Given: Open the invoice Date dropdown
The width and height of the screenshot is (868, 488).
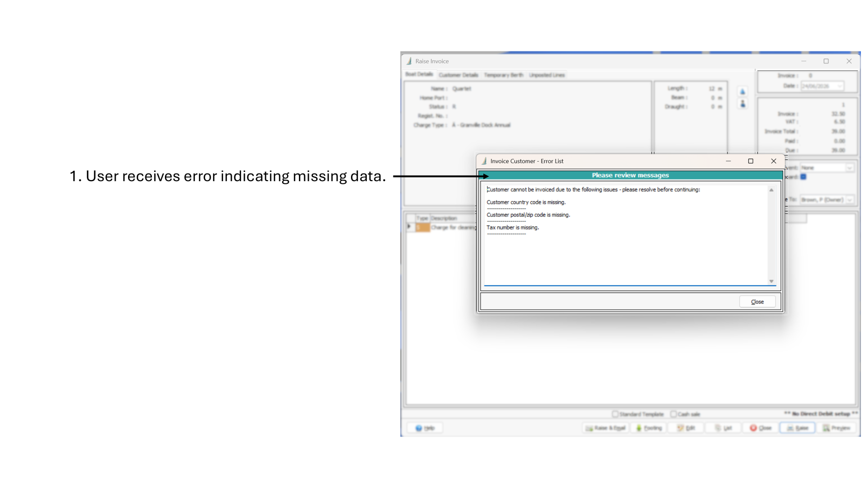Looking at the screenshot, I should click(840, 86).
